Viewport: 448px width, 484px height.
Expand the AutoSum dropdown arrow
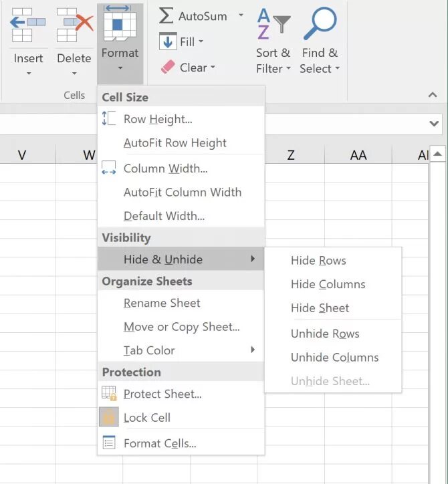[241, 15]
